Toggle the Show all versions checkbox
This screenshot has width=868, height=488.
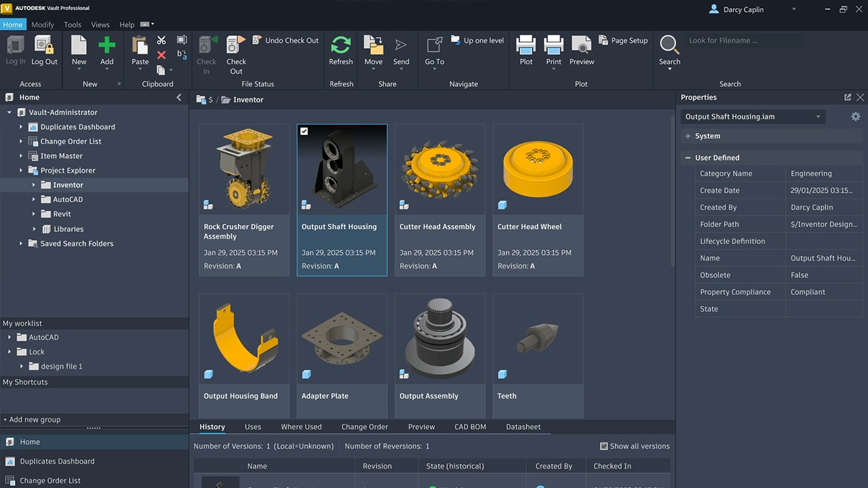tap(604, 446)
